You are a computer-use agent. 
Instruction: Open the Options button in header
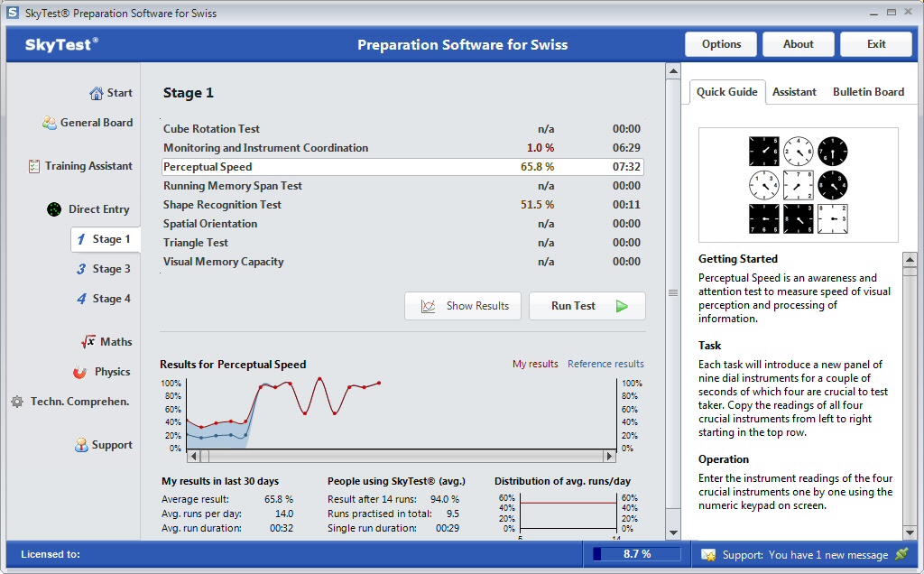click(721, 44)
